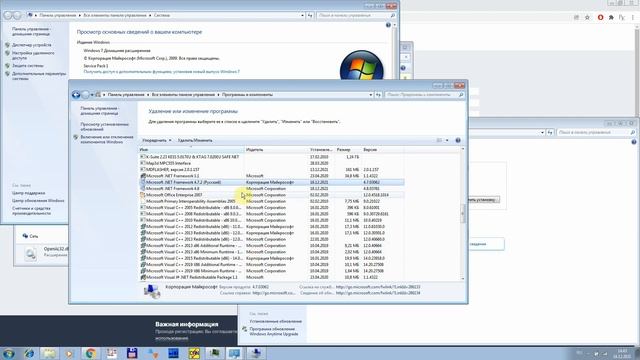Open browser extensions puzzle icon
The width and height of the screenshot is (640, 360).
coord(611,18)
